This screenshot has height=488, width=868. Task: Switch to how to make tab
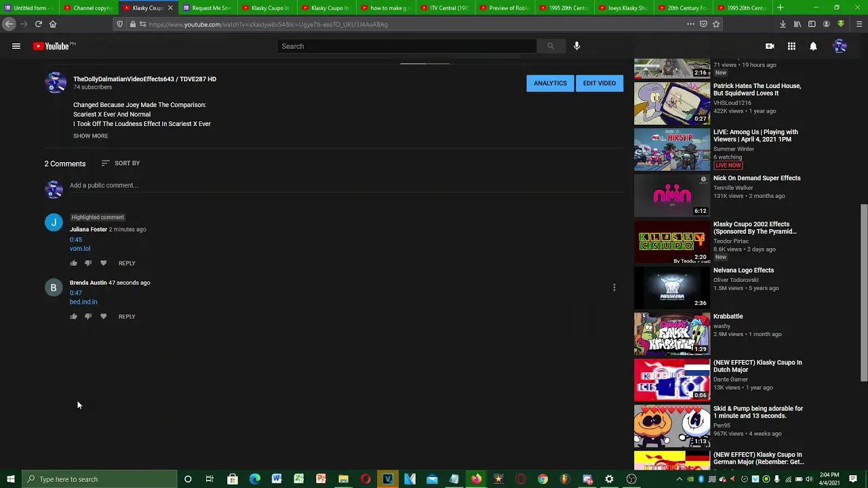(385, 7)
